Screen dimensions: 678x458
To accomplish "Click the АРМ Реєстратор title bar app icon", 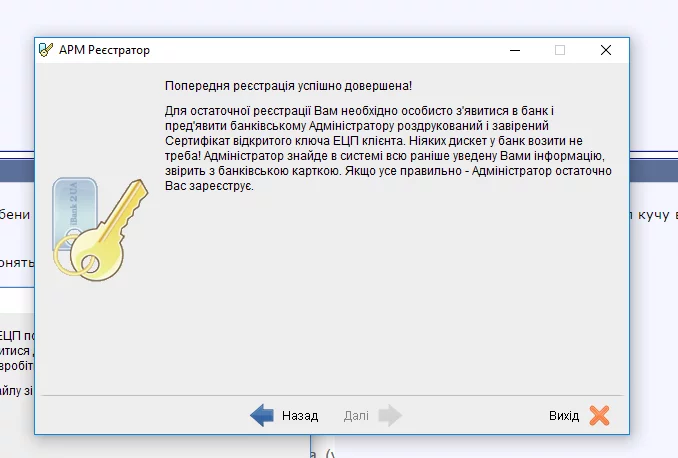I will (45, 50).
